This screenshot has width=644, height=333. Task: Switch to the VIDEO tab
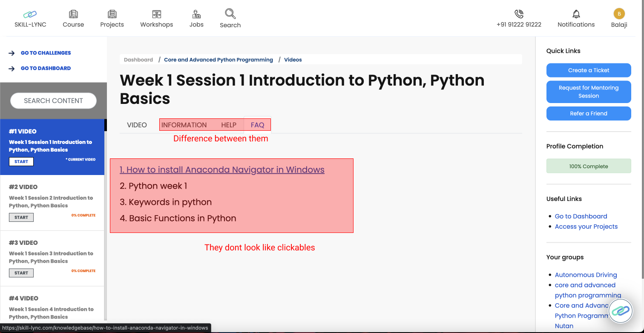click(137, 125)
